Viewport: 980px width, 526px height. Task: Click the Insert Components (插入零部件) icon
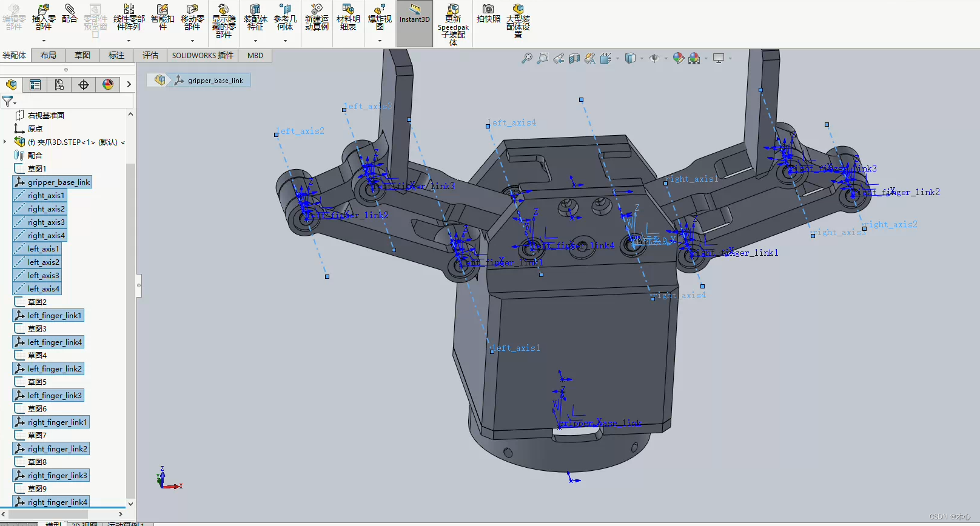coord(43,9)
